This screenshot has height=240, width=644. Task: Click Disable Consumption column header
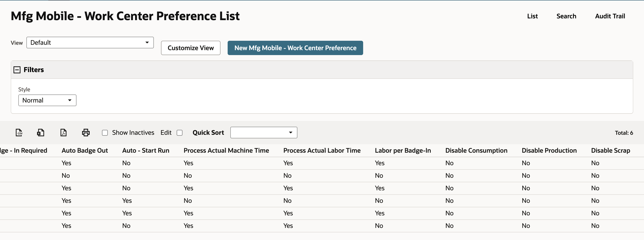pos(476,150)
